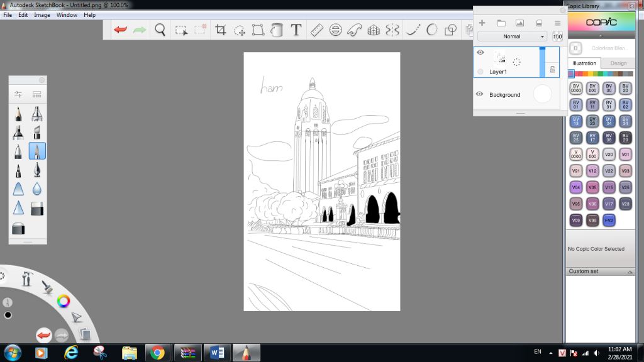Open the File menu

8,15
